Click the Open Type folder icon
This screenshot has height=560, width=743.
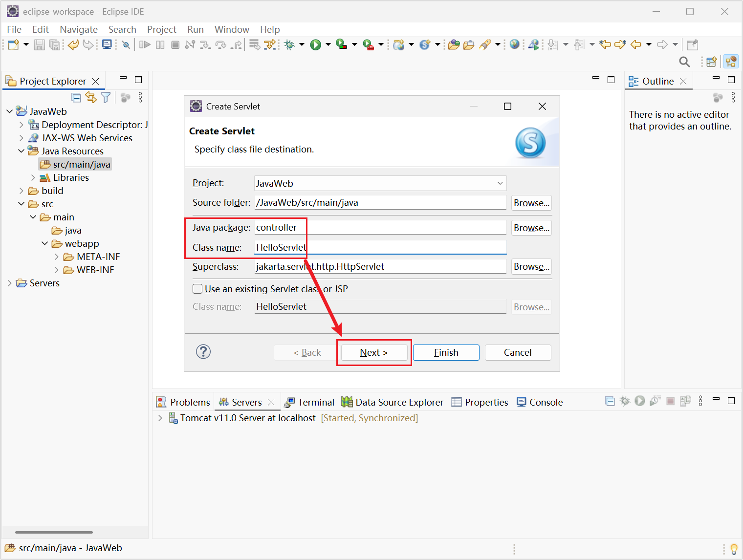click(x=454, y=45)
